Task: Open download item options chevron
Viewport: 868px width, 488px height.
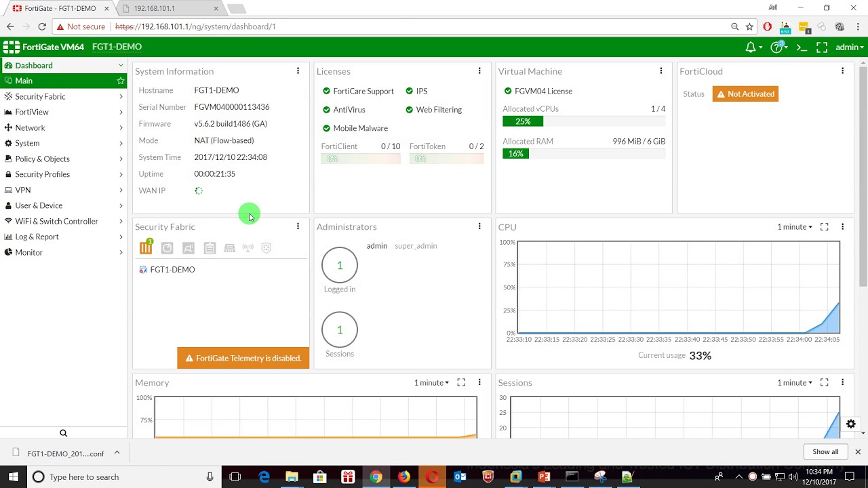Action: tap(117, 453)
